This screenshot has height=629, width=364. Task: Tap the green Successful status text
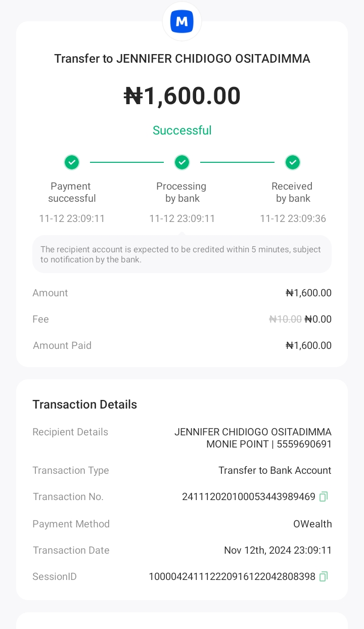coord(182,130)
